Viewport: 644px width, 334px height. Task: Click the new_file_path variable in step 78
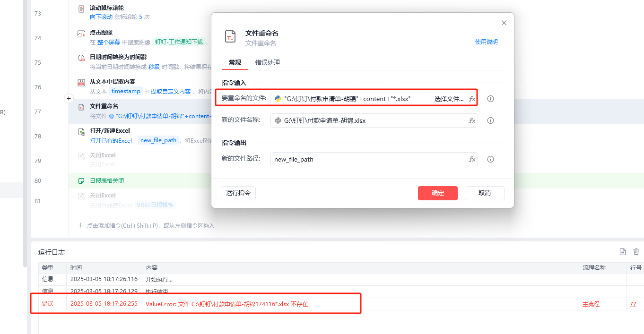pos(158,140)
